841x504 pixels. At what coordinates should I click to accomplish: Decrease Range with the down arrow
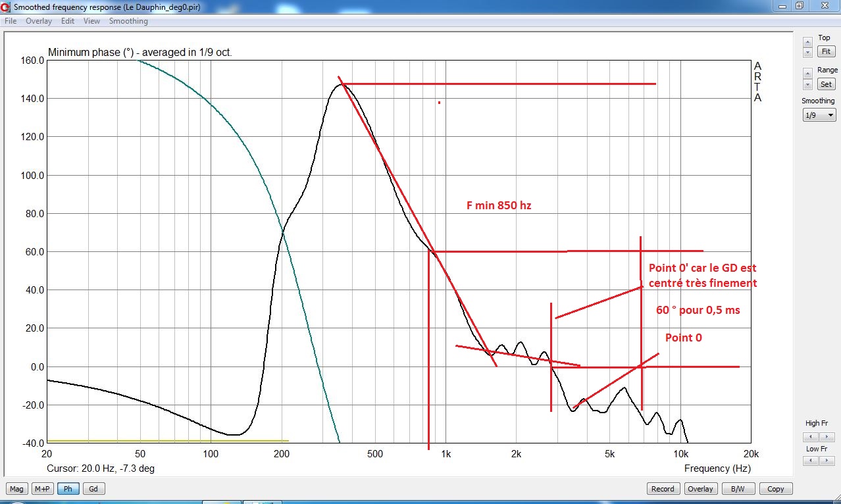(x=807, y=84)
